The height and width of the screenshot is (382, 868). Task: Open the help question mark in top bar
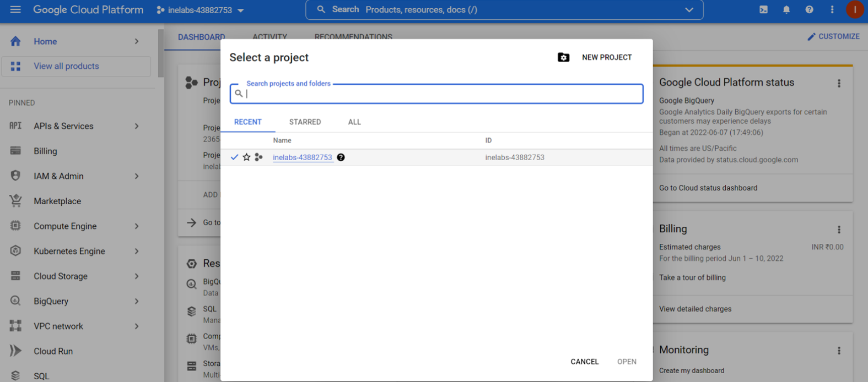click(x=809, y=9)
